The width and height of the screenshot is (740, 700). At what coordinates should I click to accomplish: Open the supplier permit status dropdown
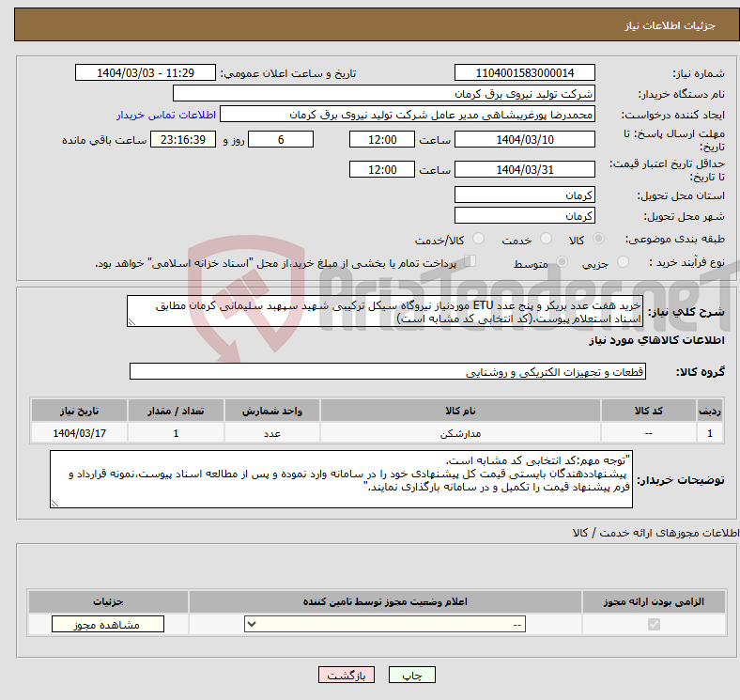(x=385, y=625)
